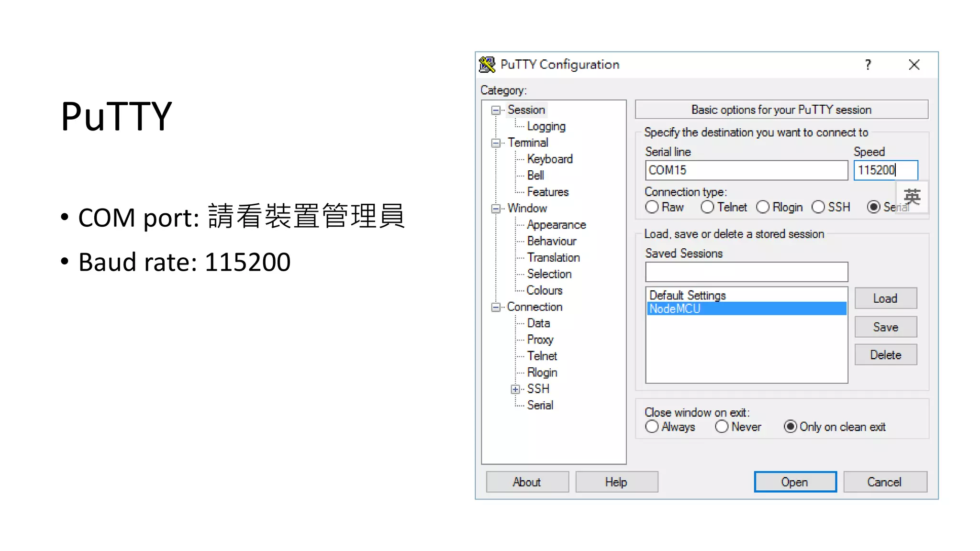
Task: Open the Connection category
Action: pos(535,307)
